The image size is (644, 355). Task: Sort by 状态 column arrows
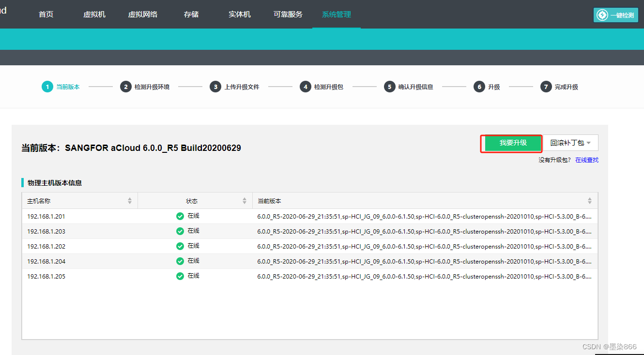245,201
